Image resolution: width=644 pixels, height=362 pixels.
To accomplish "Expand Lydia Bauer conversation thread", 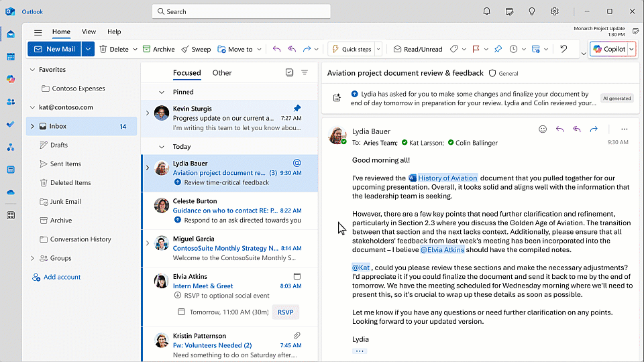I will point(148,168).
